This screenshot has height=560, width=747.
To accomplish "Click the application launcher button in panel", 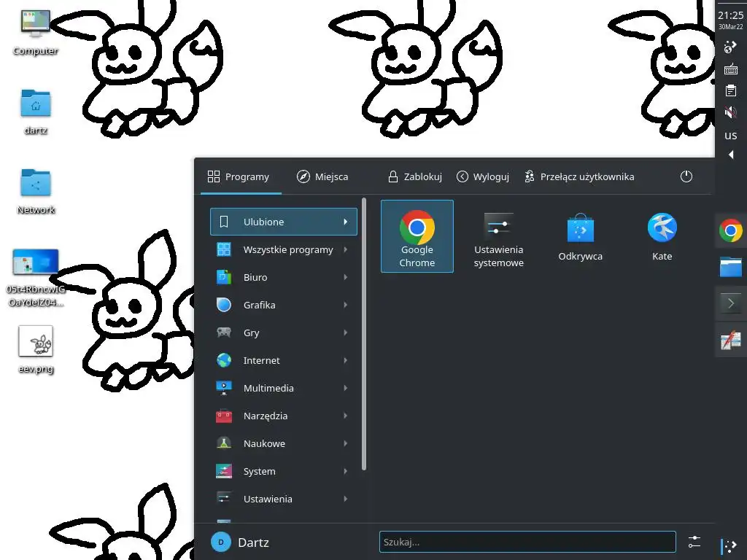I will pyautogui.click(x=729, y=545).
